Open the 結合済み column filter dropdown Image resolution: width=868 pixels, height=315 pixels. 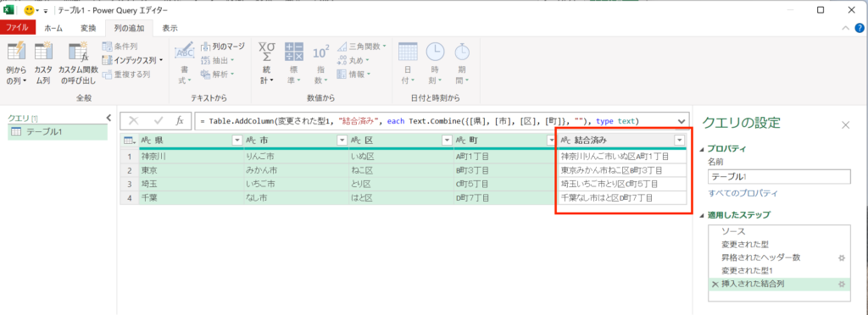click(679, 141)
